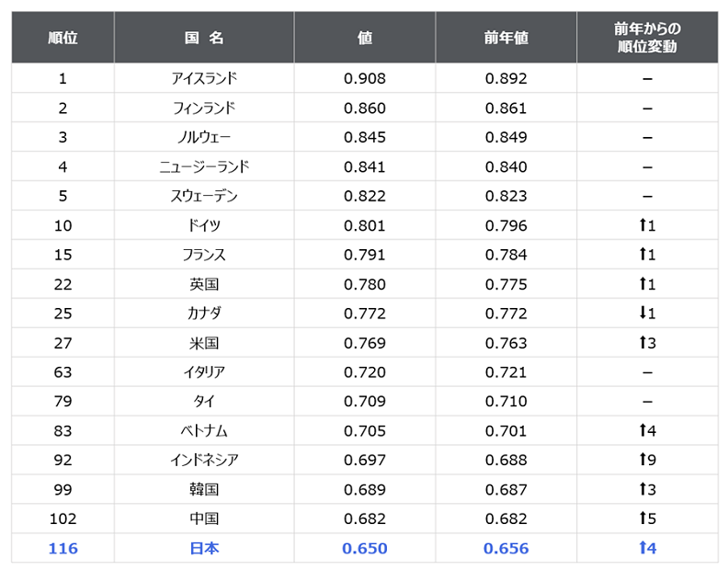Click the 値 column header
The image size is (728, 570).
365,38
